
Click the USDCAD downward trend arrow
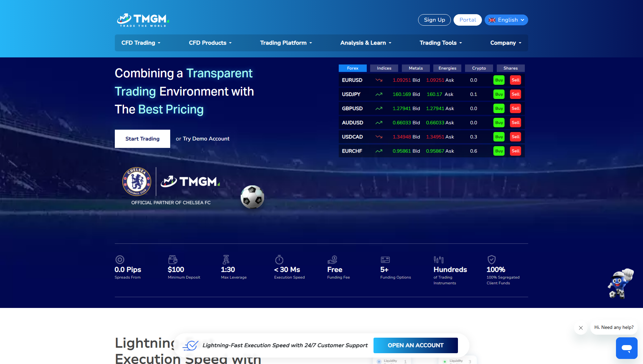(379, 137)
